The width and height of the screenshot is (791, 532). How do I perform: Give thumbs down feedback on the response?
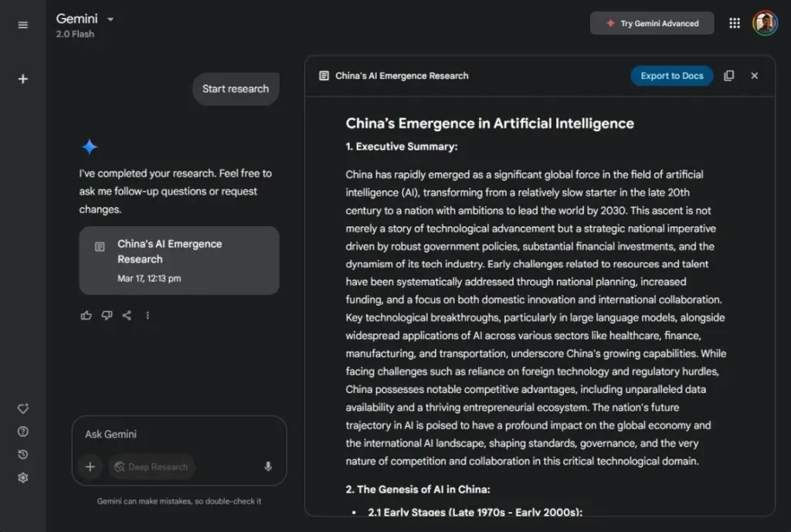[x=107, y=315]
